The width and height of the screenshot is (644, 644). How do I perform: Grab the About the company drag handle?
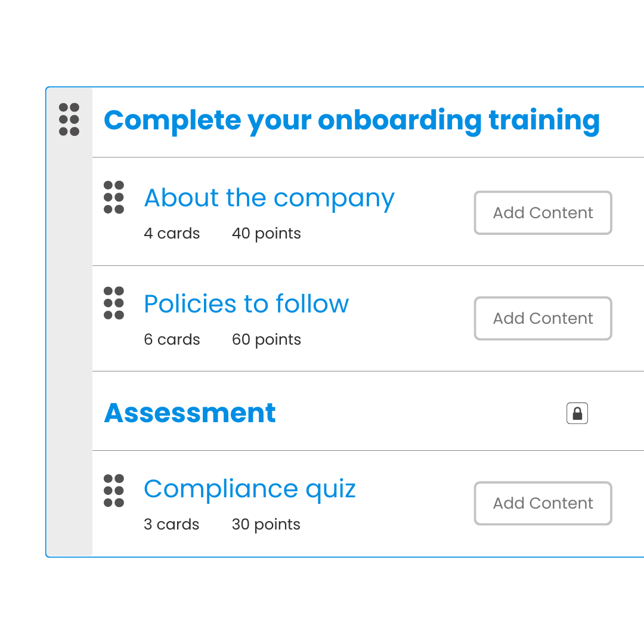(x=114, y=197)
